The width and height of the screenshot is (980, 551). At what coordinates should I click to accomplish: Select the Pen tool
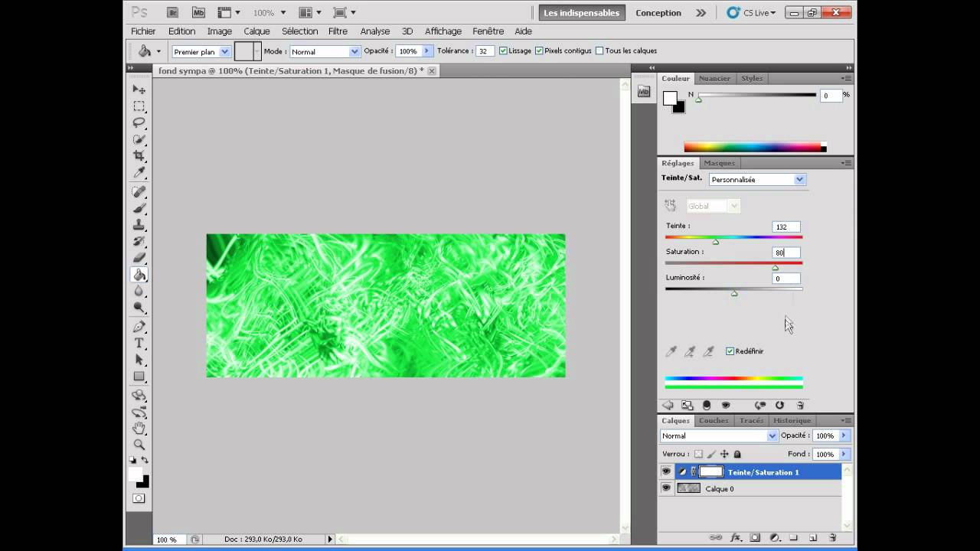pos(139,327)
